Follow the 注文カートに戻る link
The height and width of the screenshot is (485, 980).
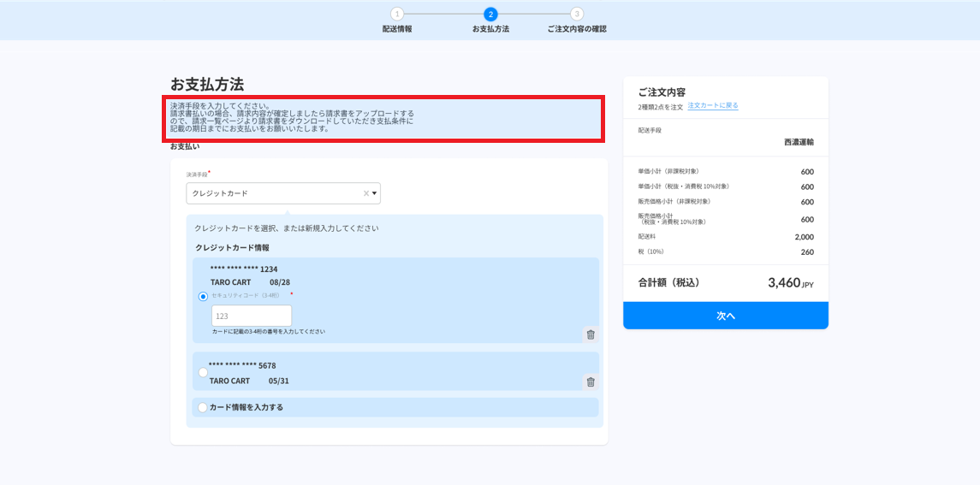coord(712,106)
